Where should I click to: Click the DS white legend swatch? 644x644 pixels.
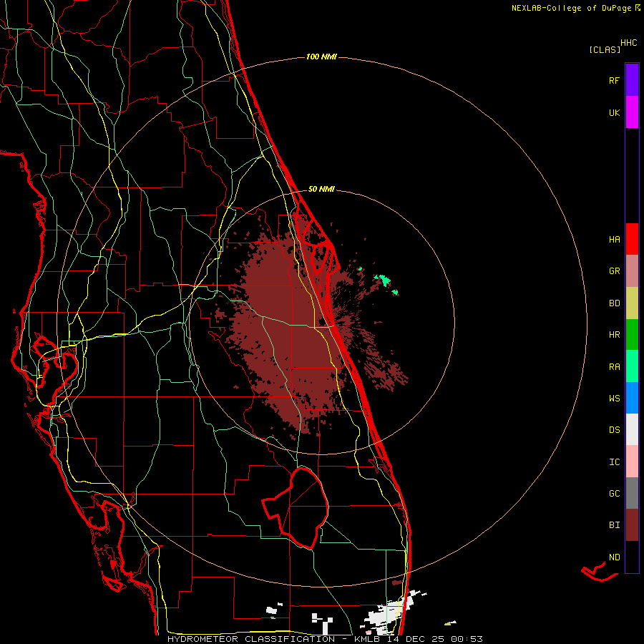tap(632, 429)
